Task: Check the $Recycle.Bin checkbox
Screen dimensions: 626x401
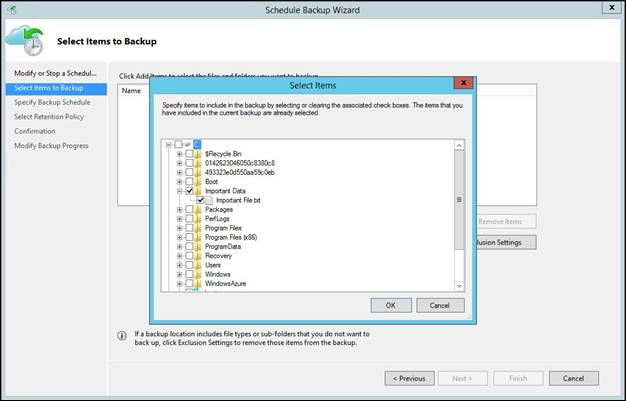Action: pyautogui.click(x=189, y=154)
